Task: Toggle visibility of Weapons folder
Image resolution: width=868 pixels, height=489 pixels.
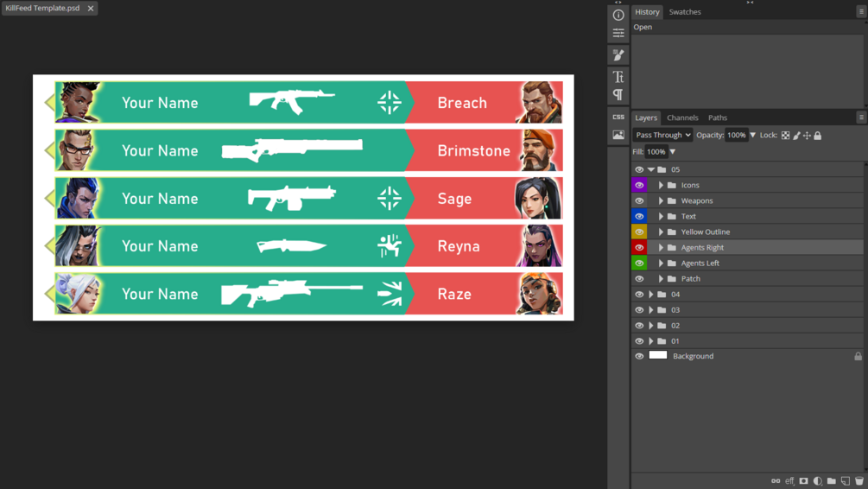Action: point(639,200)
